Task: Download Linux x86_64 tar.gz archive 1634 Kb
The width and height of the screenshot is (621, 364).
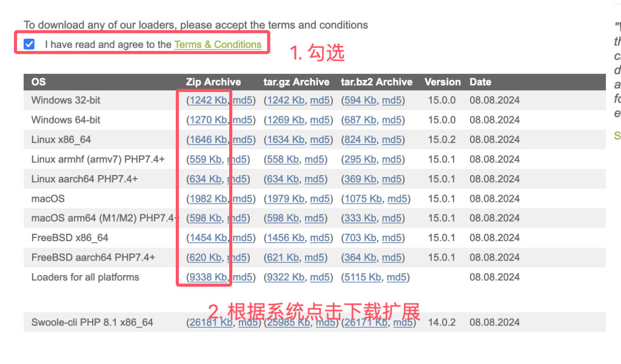Action: tap(286, 140)
